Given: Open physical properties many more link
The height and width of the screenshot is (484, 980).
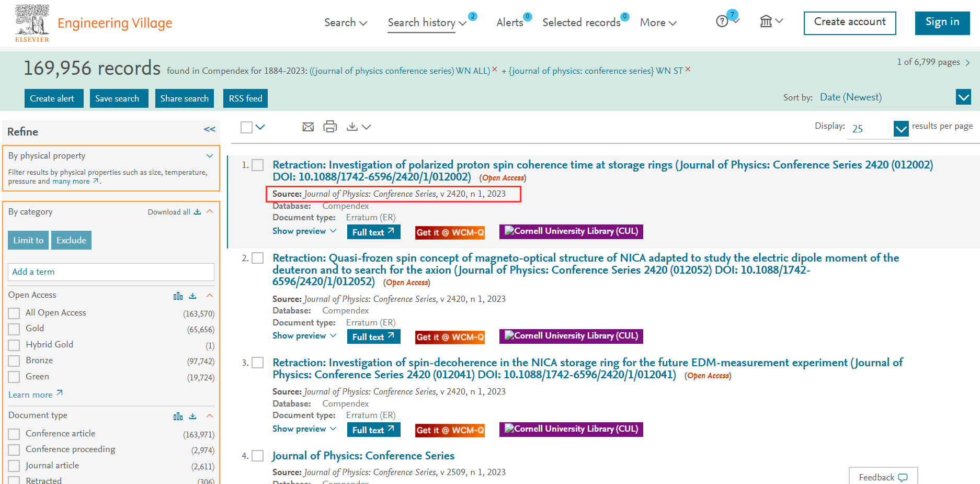Looking at the screenshot, I should pyautogui.click(x=75, y=181).
